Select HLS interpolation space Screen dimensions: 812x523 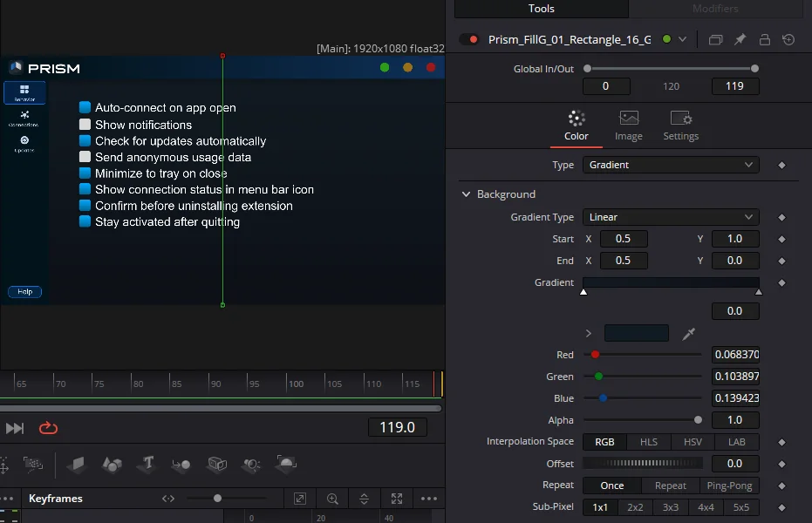click(648, 442)
